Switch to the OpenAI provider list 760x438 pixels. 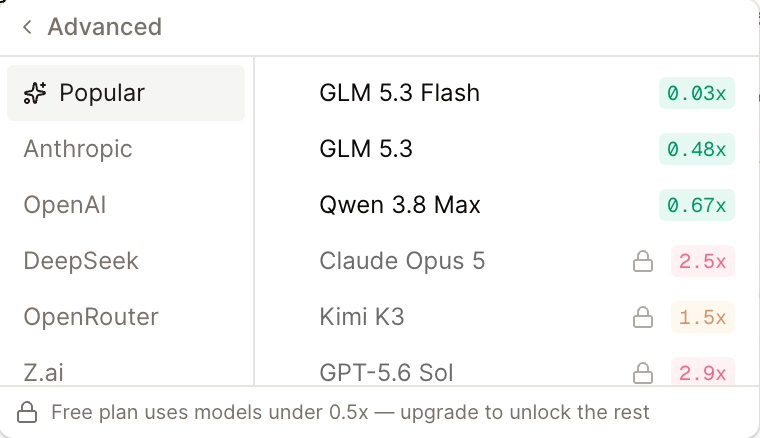coord(126,205)
